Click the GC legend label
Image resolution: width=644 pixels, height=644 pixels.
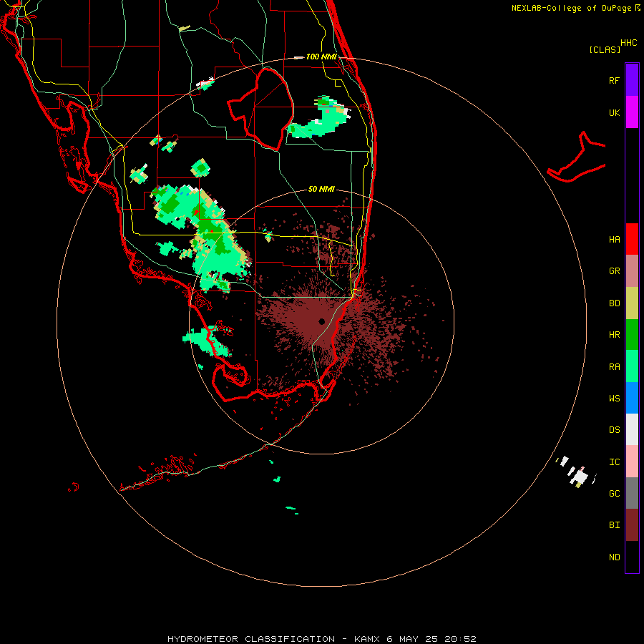coord(614,493)
